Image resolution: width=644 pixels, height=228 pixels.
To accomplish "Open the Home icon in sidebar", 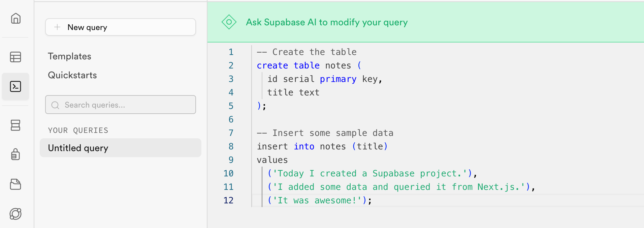I will (15, 18).
